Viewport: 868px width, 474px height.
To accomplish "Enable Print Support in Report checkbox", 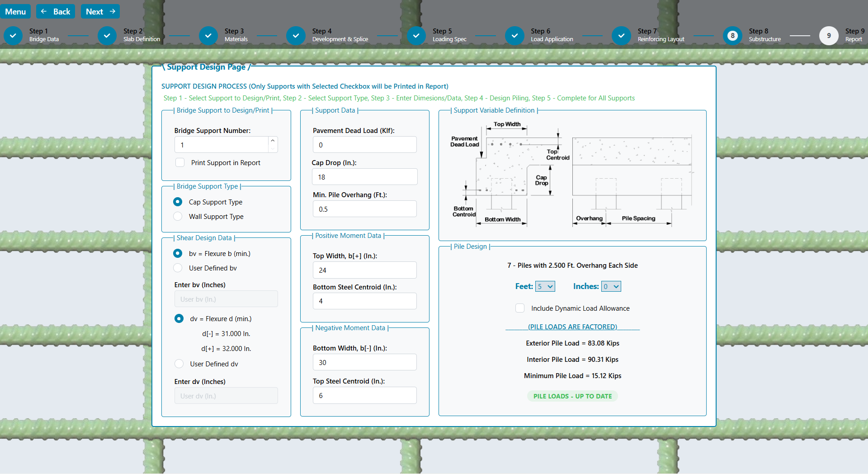I will point(180,162).
